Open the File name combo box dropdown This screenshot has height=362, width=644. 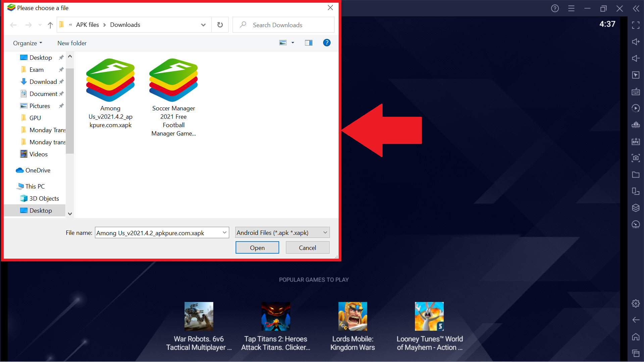225,232
